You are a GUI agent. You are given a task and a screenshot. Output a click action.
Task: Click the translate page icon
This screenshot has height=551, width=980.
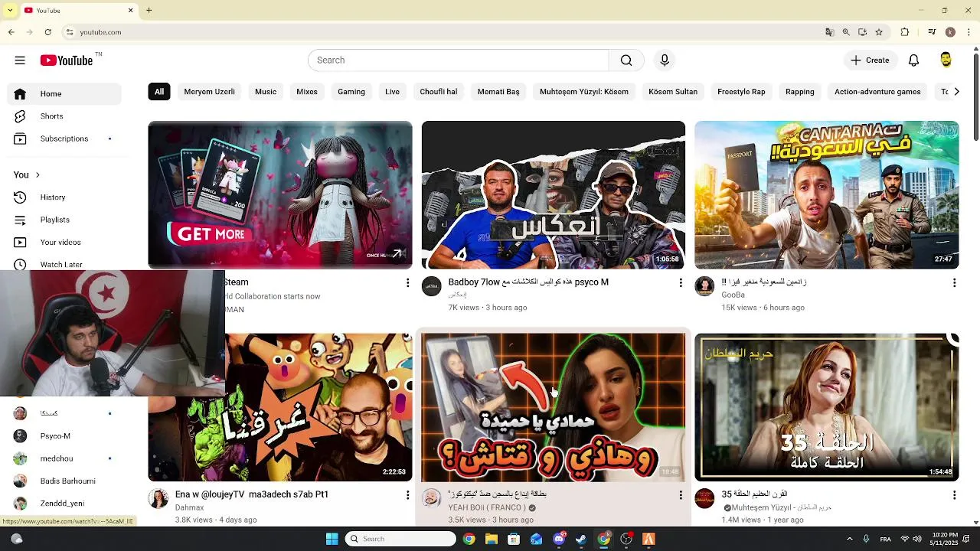829,32
